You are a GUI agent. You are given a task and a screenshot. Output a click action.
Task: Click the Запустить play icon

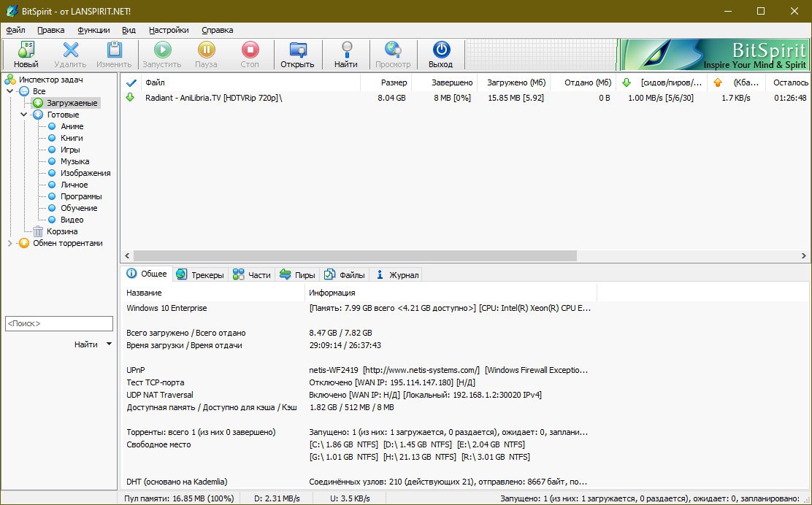[x=162, y=50]
